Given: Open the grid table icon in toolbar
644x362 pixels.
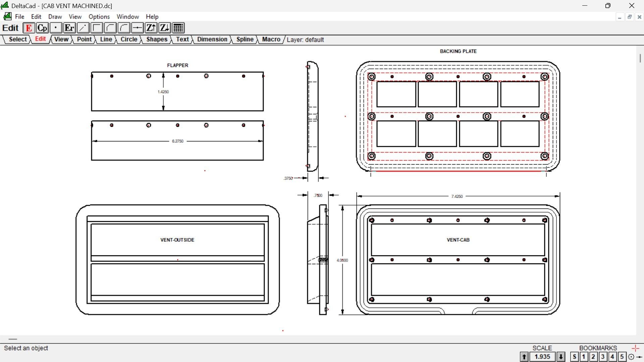Looking at the screenshot, I should pyautogui.click(x=178, y=28).
